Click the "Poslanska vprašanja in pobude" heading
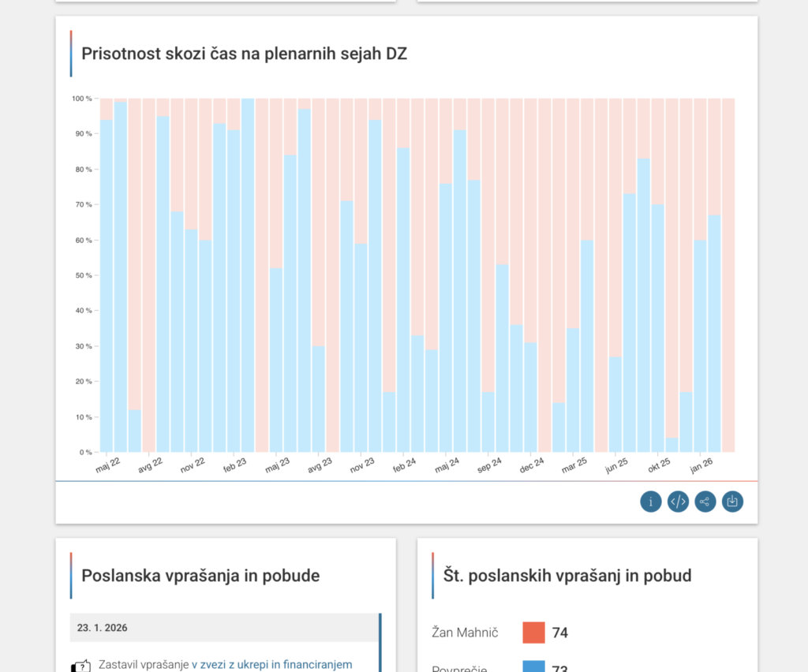 (200, 576)
